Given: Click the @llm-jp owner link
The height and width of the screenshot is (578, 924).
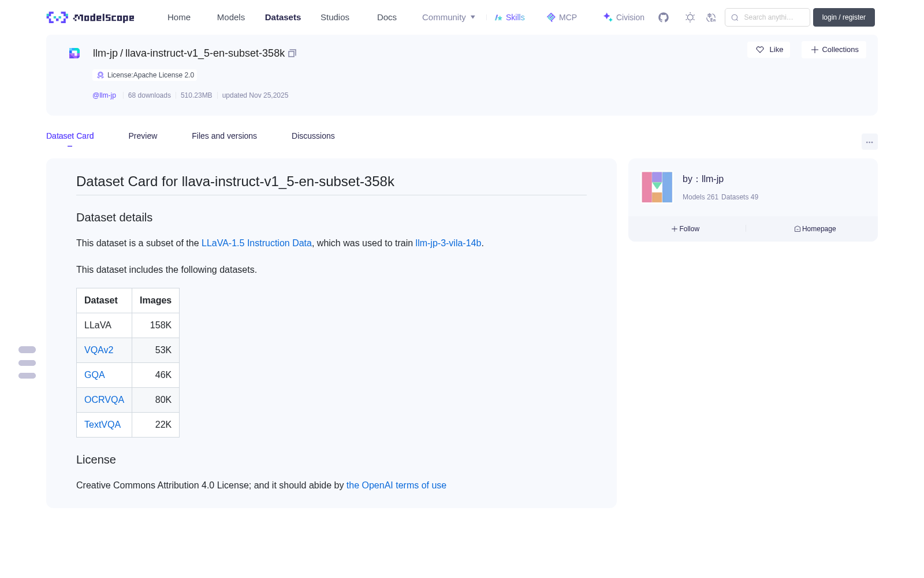Looking at the screenshot, I should click(x=104, y=95).
